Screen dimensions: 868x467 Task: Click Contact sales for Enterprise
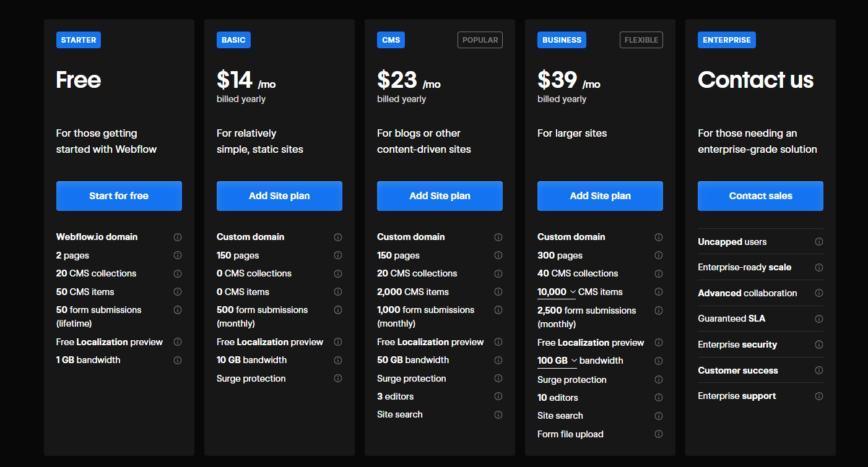tap(760, 195)
